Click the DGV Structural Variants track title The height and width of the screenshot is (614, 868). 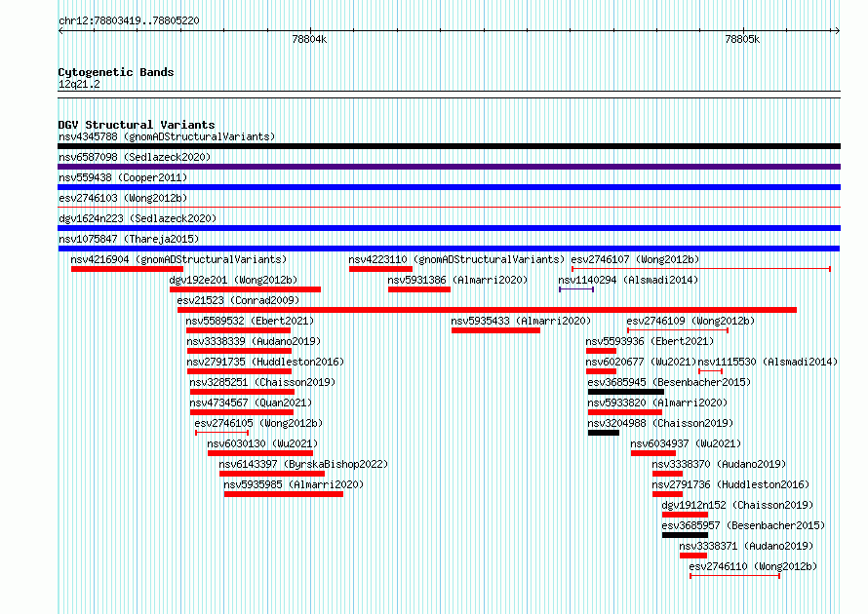[137, 125]
